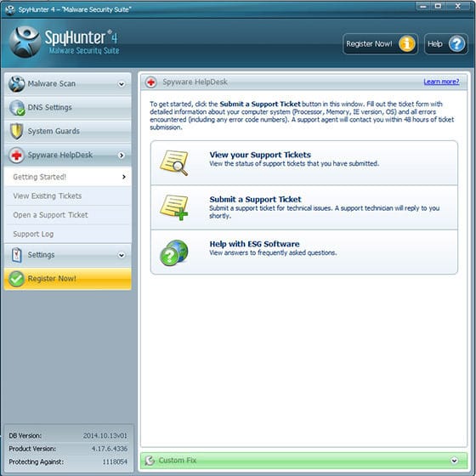Click the magnifier note icon for viewing tickets
Viewport: 476px width, 476px height.
[174, 163]
